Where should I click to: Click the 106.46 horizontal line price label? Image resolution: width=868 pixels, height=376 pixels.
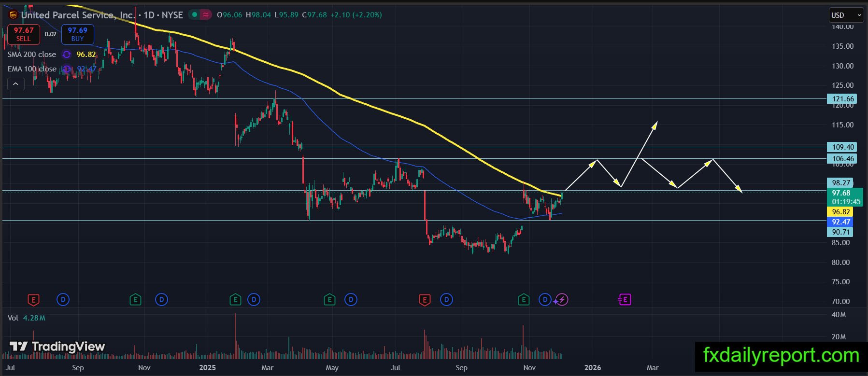[842, 159]
